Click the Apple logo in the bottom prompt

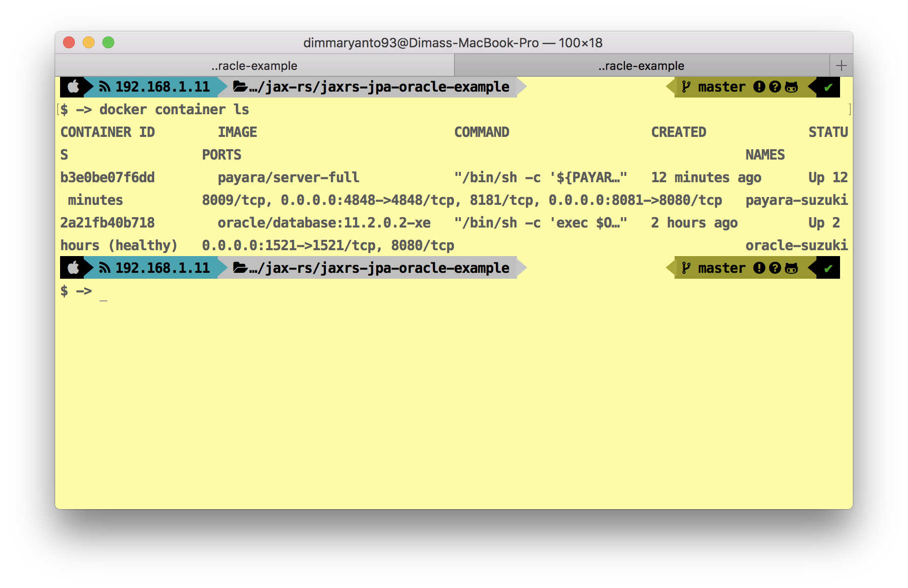pyautogui.click(x=73, y=268)
